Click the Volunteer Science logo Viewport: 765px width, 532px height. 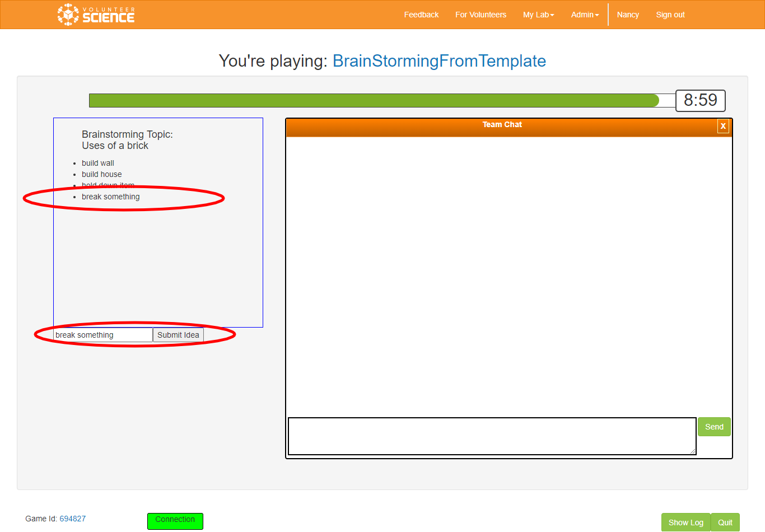point(96,15)
